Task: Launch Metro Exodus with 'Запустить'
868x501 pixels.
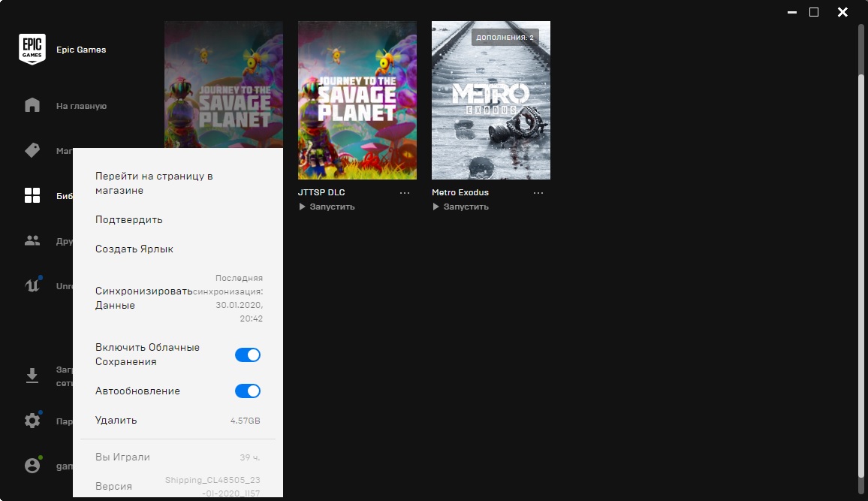Action: pyautogui.click(x=466, y=207)
